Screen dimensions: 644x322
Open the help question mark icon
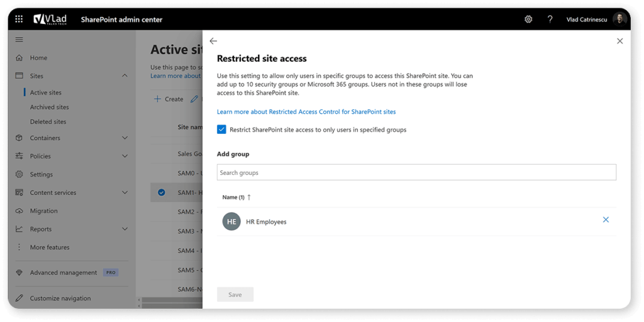(x=550, y=19)
